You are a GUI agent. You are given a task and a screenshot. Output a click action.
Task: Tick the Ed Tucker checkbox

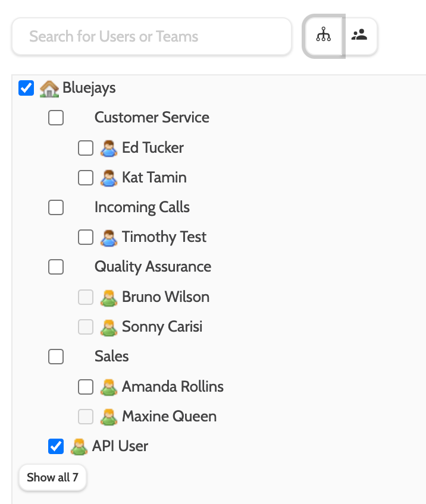pos(86,148)
